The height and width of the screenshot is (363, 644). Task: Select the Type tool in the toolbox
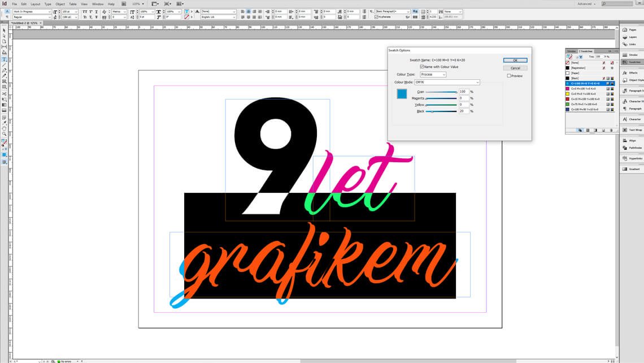coord(4,59)
